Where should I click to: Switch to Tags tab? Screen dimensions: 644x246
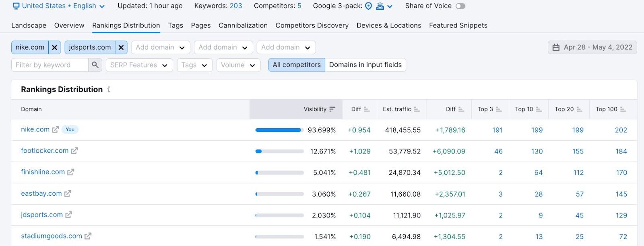[175, 25]
